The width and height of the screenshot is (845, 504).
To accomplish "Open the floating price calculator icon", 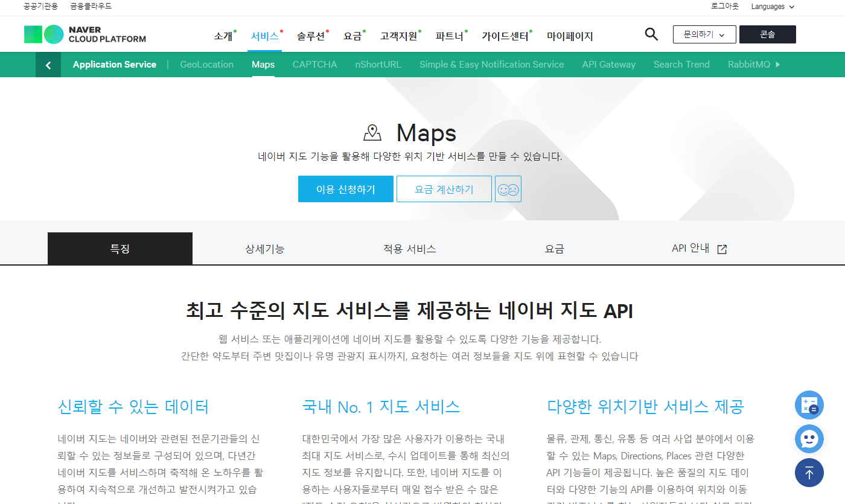I will point(809,405).
